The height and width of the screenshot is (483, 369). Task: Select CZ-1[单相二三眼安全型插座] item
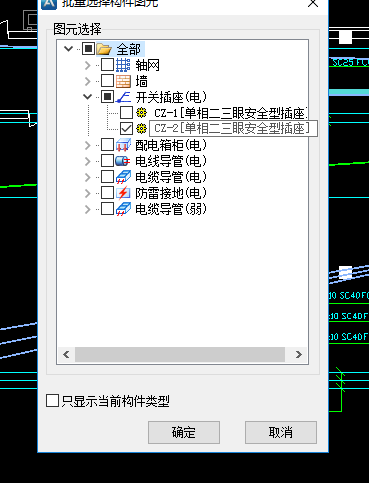coord(231,113)
